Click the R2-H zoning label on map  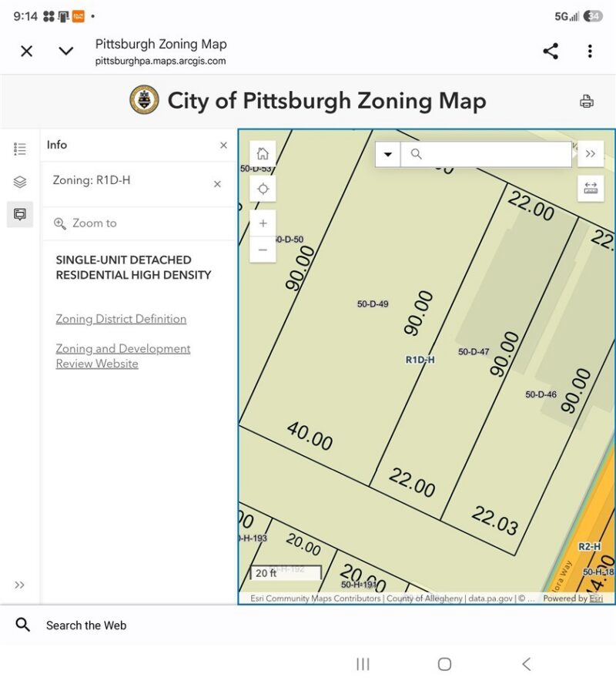point(590,547)
